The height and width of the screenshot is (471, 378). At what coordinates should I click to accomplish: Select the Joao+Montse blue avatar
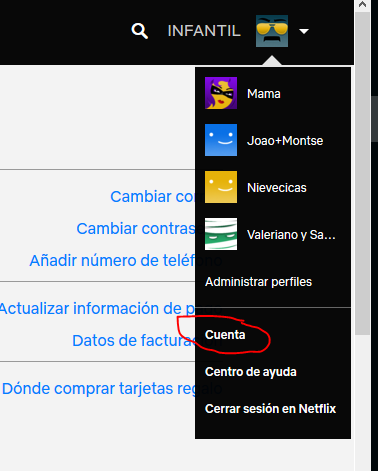(x=221, y=140)
